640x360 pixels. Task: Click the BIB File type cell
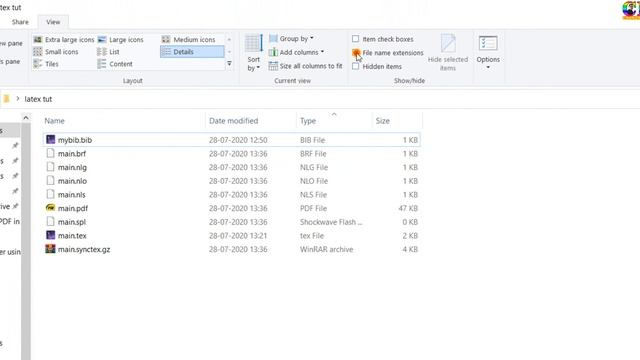point(313,140)
